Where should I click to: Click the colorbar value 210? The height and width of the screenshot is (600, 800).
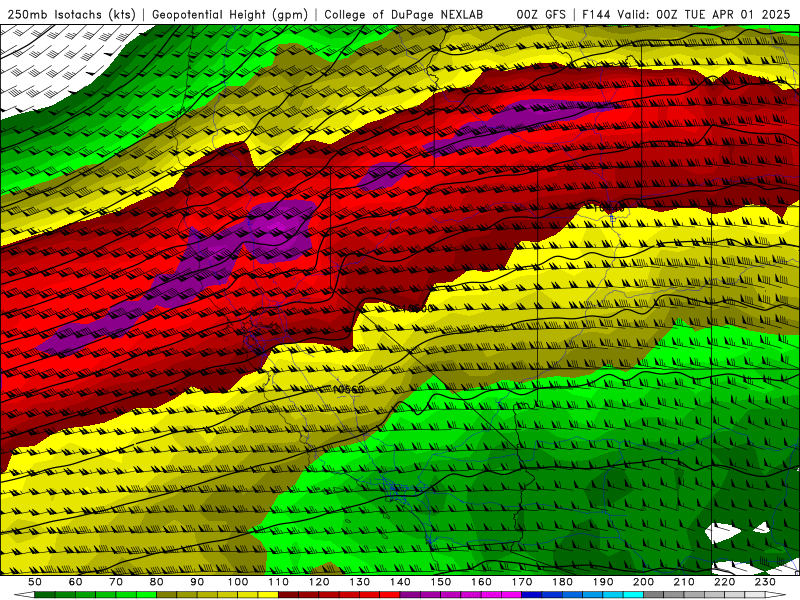(684, 582)
